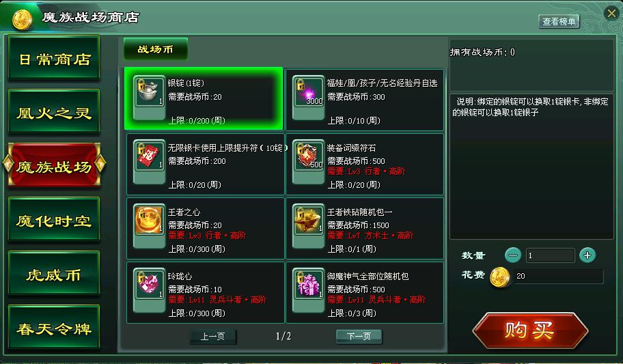Switch to the 虎威币 shop category
Image resolution: width=623 pixels, height=364 pixels.
point(54,273)
